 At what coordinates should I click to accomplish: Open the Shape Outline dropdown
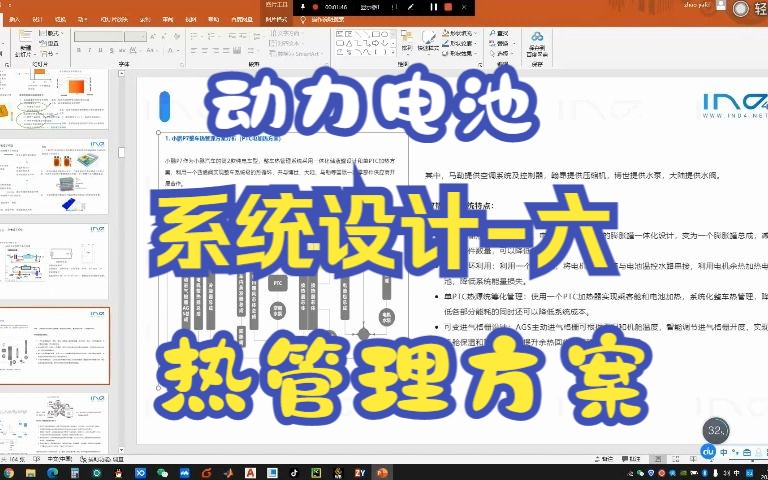point(457,44)
